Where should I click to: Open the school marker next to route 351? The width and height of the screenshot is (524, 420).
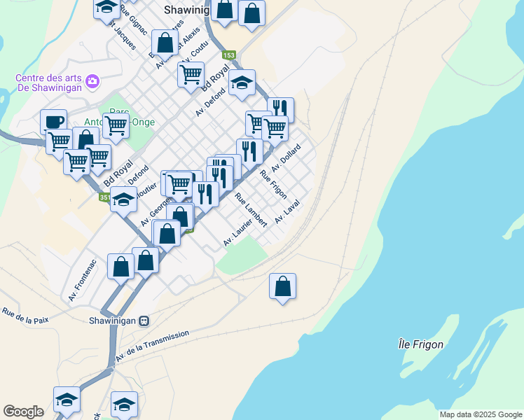(x=124, y=201)
